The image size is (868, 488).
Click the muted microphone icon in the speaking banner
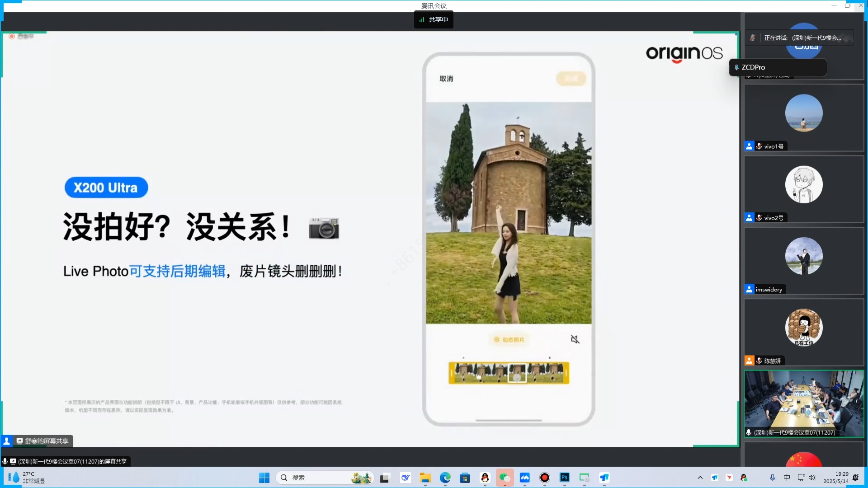point(753,38)
